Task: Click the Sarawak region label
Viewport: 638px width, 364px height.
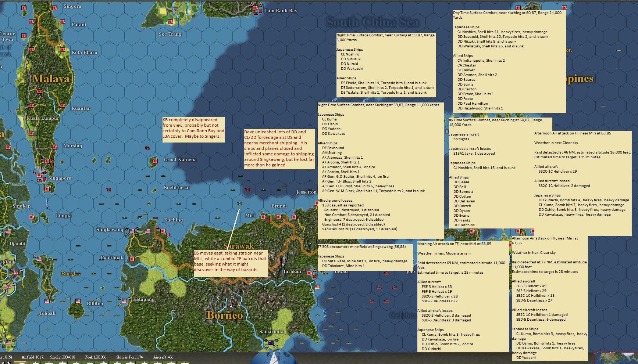Action: [x=239, y=246]
